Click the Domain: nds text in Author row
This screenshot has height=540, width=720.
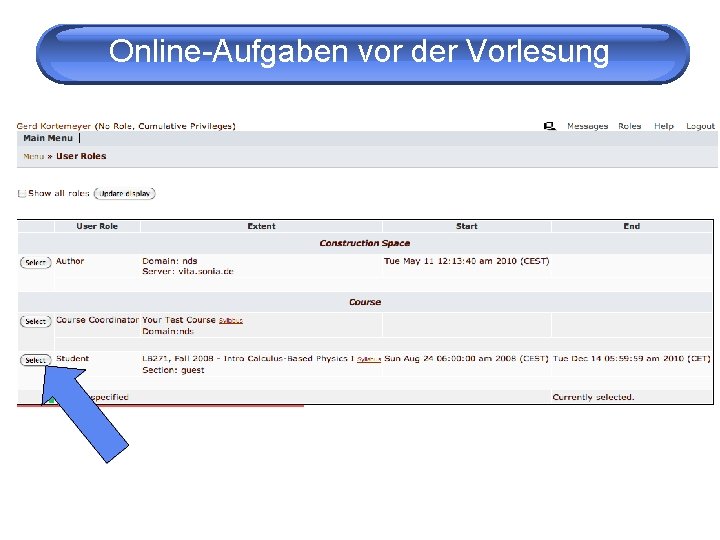pos(169,261)
